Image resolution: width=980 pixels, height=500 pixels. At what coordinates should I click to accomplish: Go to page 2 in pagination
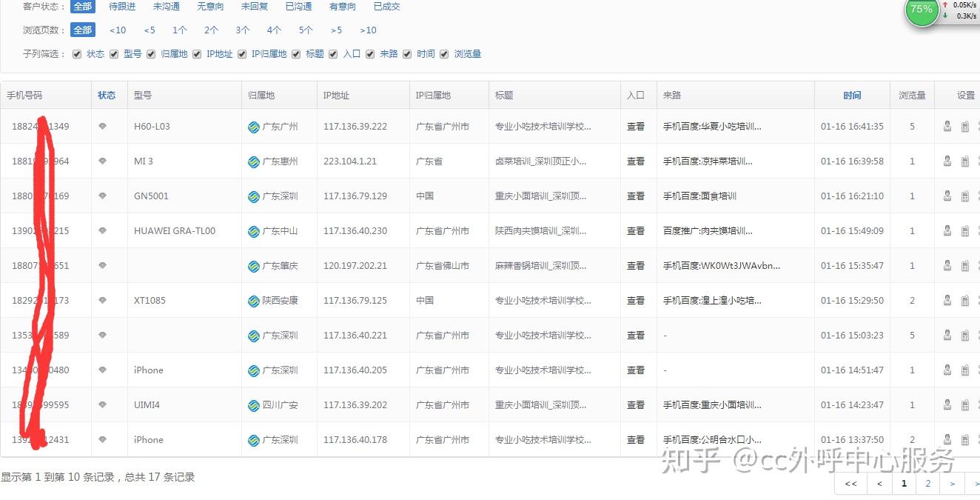[x=928, y=483]
